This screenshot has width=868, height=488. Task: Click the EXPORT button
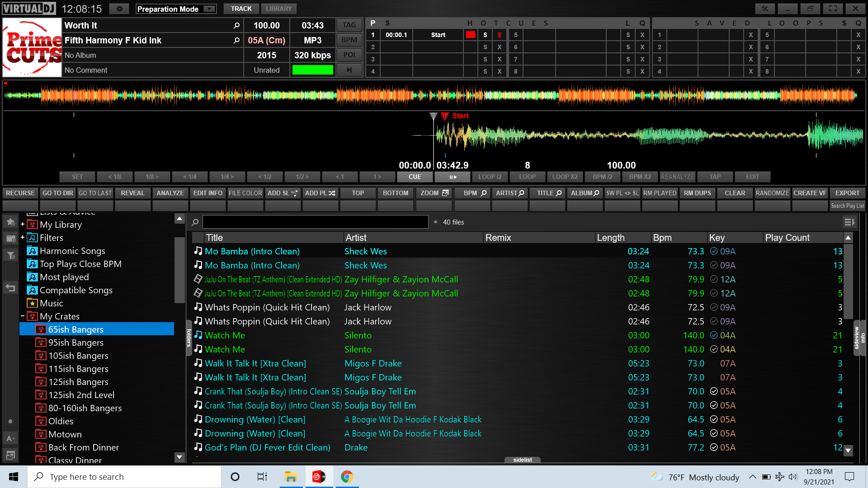847,193
